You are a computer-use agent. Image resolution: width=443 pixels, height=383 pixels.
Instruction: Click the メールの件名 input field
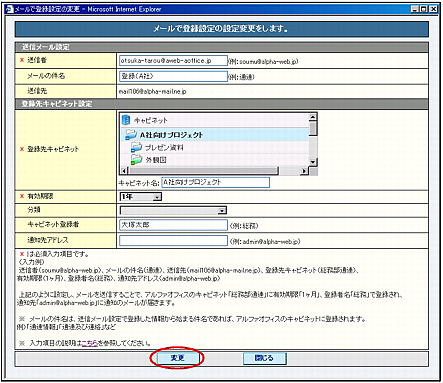coord(173,76)
